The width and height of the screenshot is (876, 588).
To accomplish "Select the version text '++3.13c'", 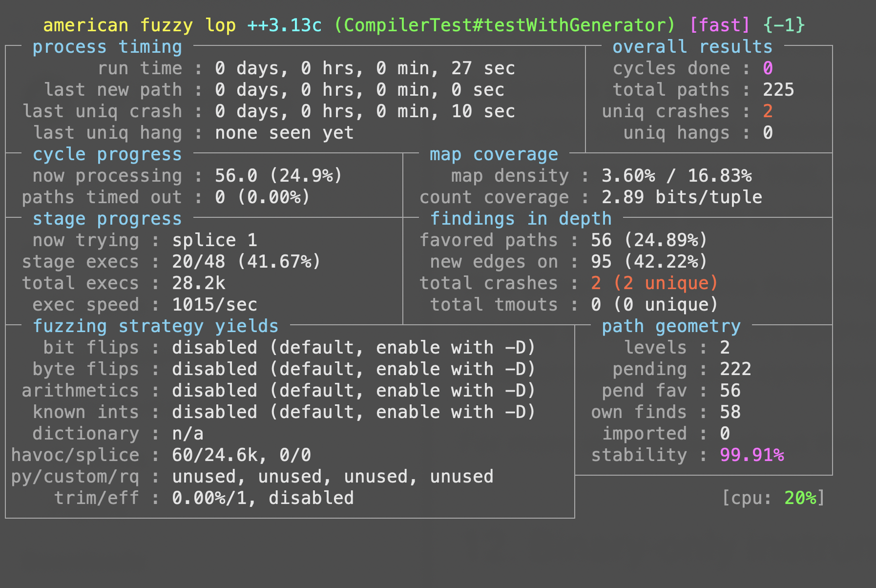I will [285, 25].
